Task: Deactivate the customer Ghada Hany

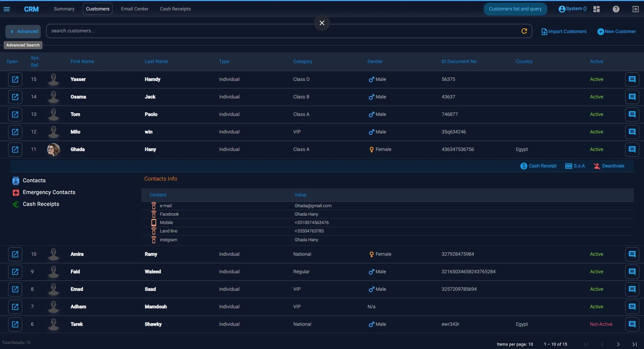Action: 609,166
